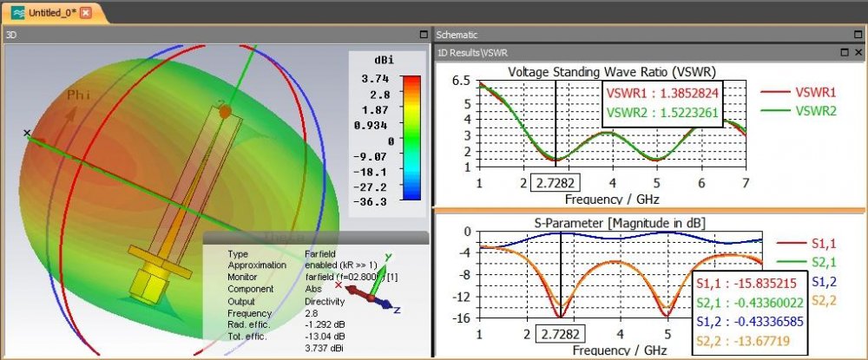Close the Untitled_0 document tab
The image size is (868, 360).
tap(86, 13)
